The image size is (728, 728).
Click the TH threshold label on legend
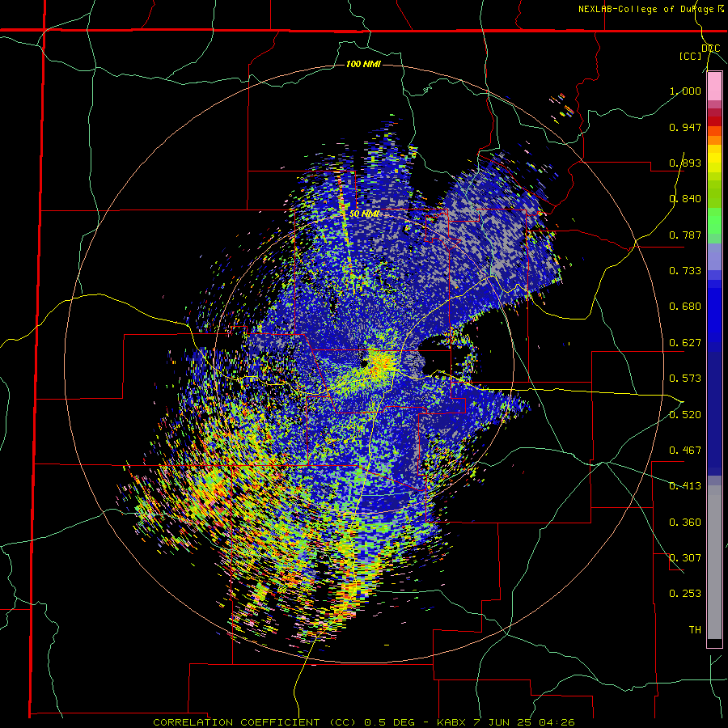(695, 630)
